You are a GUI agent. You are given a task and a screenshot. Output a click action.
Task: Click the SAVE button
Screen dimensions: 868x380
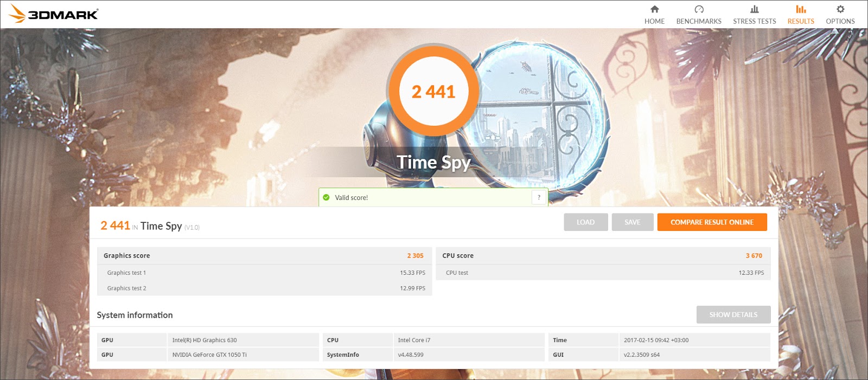pyautogui.click(x=633, y=222)
